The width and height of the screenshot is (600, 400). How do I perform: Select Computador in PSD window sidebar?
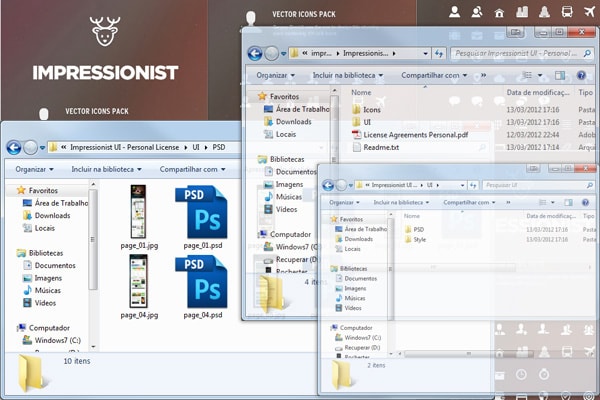point(49,328)
